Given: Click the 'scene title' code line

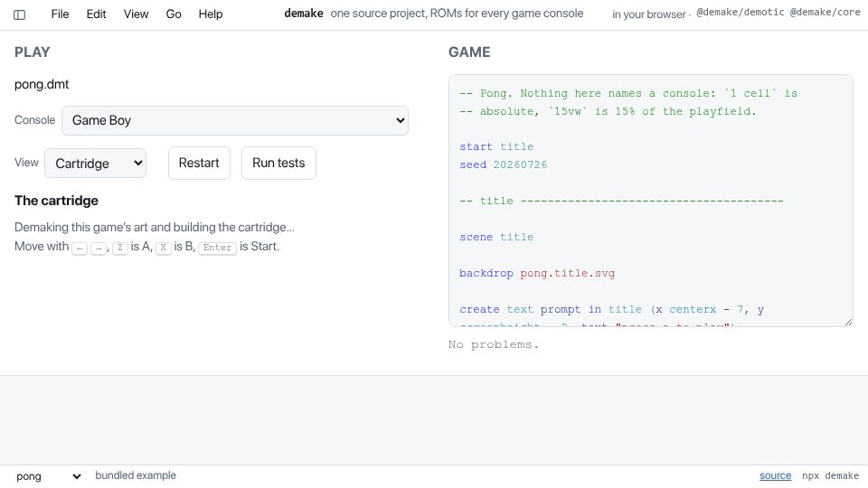Looking at the screenshot, I should click(x=496, y=237).
